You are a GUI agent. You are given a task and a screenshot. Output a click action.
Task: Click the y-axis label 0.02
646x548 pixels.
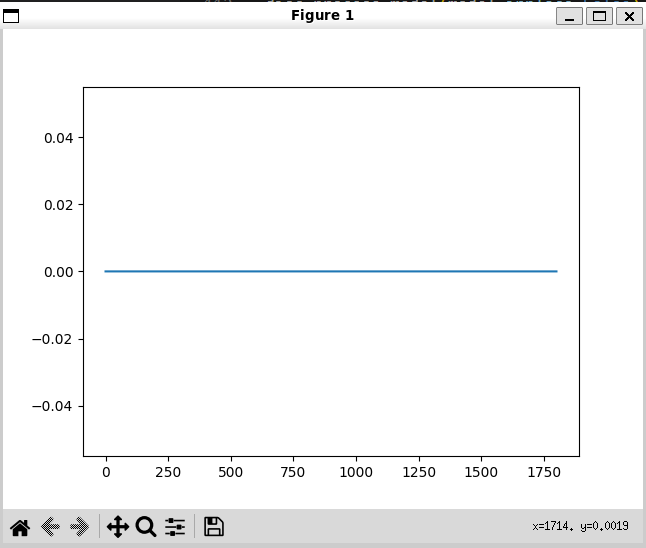(59, 205)
